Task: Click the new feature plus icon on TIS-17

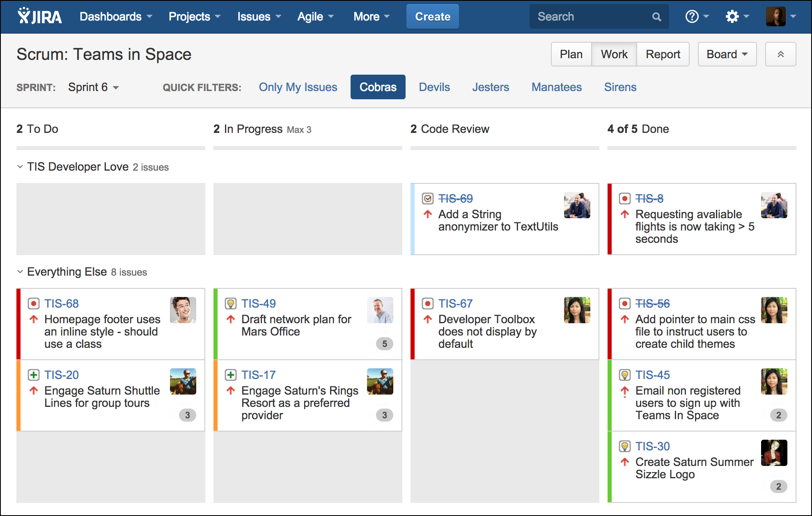Action: (x=230, y=375)
